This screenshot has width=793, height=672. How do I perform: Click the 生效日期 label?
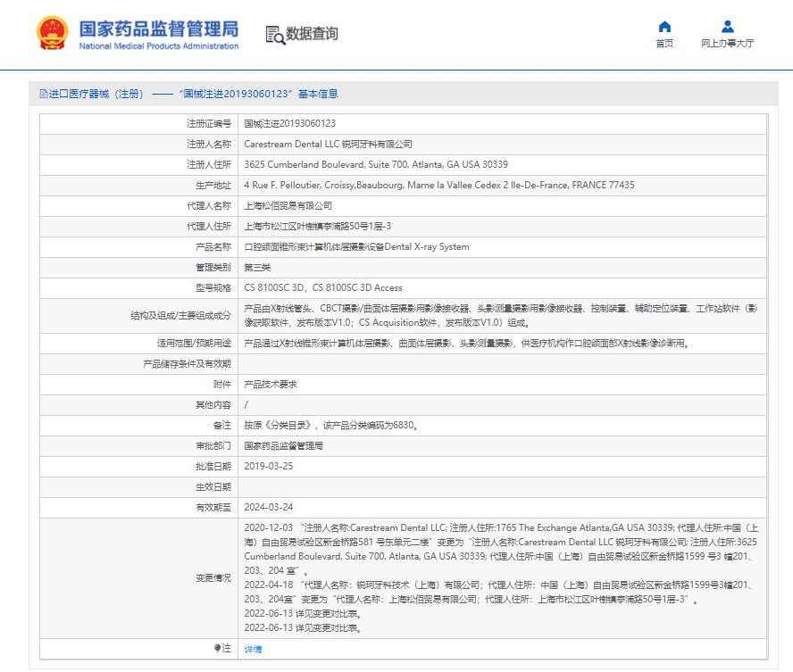(x=213, y=487)
